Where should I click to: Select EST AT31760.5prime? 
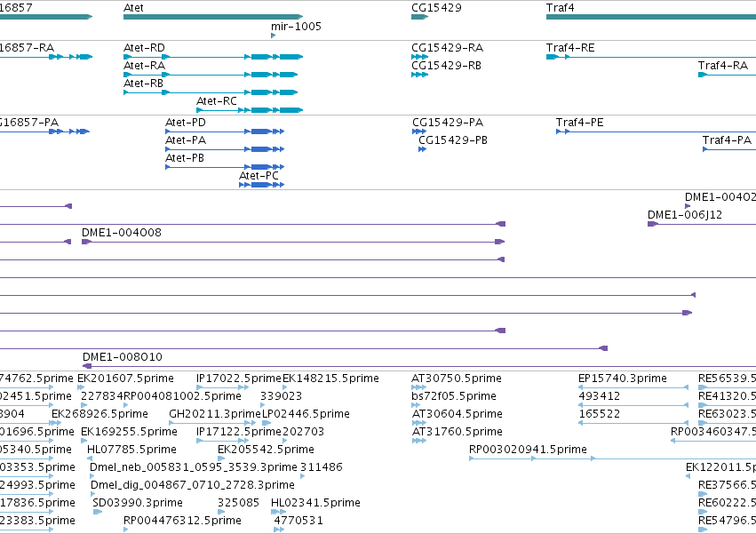point(419,441)
